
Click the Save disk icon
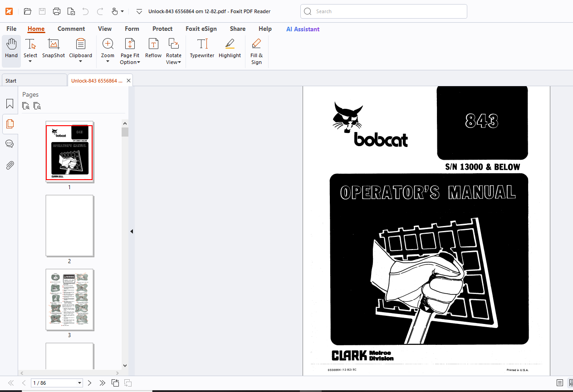[x=42, y=11]
